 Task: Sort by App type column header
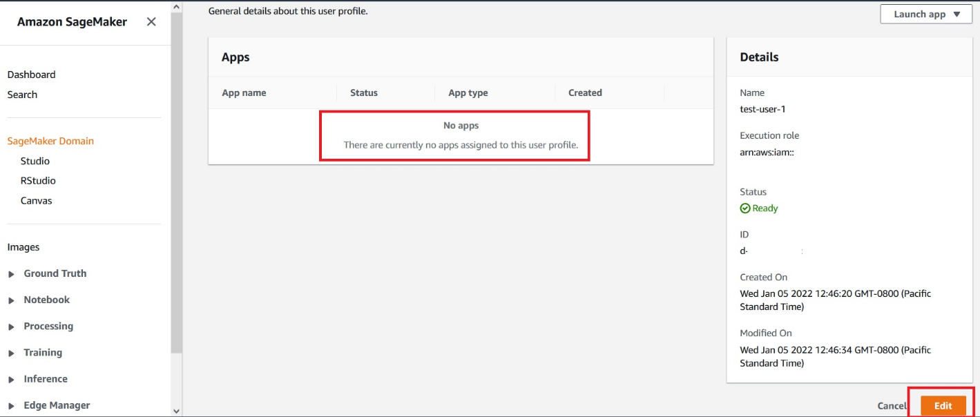[468, 93]
